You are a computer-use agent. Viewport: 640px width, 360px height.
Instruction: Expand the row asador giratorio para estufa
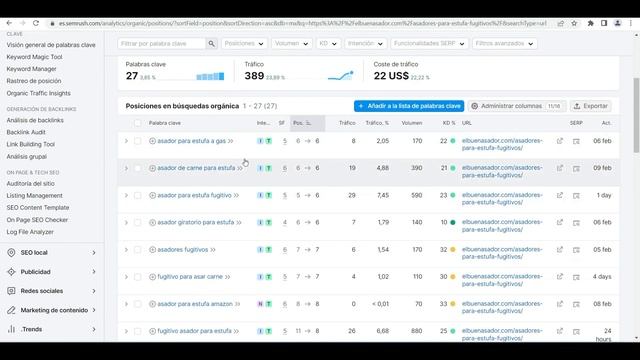point(126,223)
